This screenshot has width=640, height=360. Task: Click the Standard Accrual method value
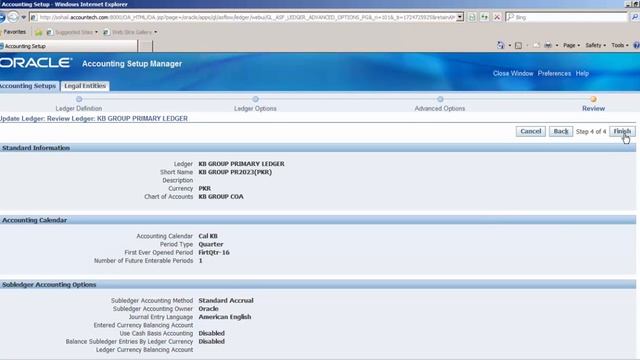[x=226, y=300]
